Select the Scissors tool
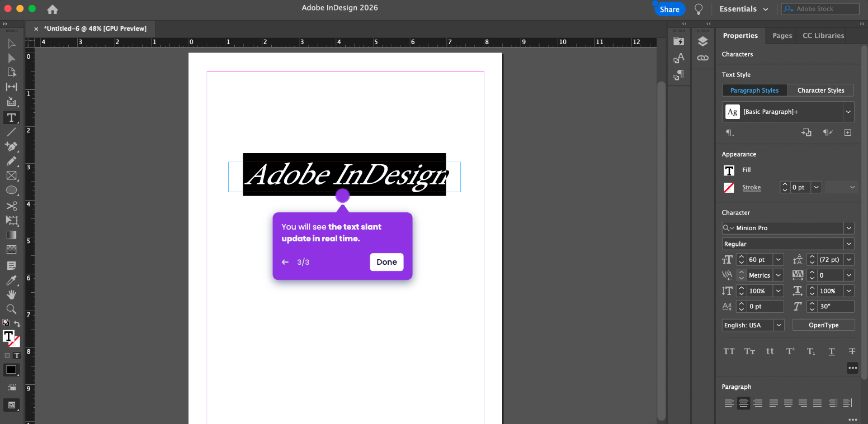The height and width of the screenshot is (424, 868). click(x=11, y=206)
